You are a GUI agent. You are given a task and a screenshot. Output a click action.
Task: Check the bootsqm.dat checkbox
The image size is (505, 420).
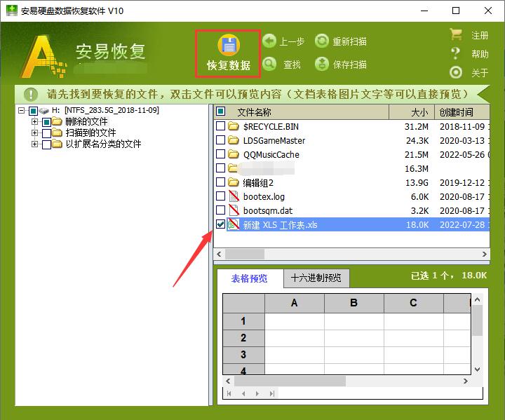(221, 210)
